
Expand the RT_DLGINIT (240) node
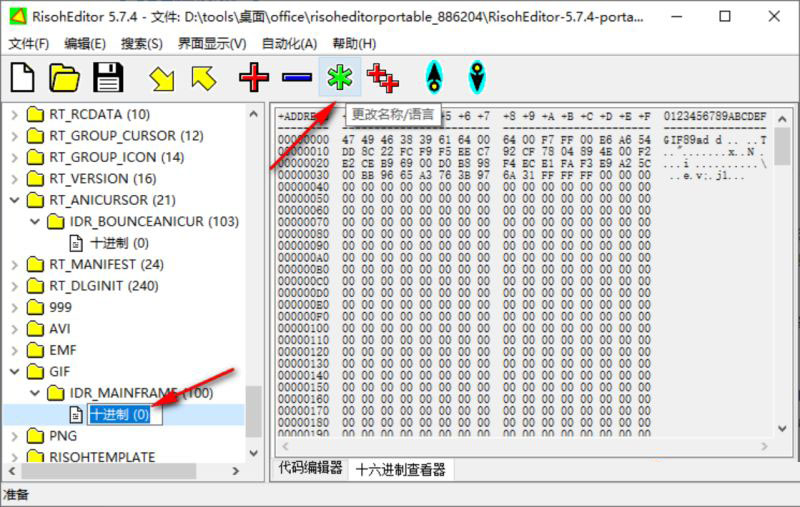tap(14, 286)
